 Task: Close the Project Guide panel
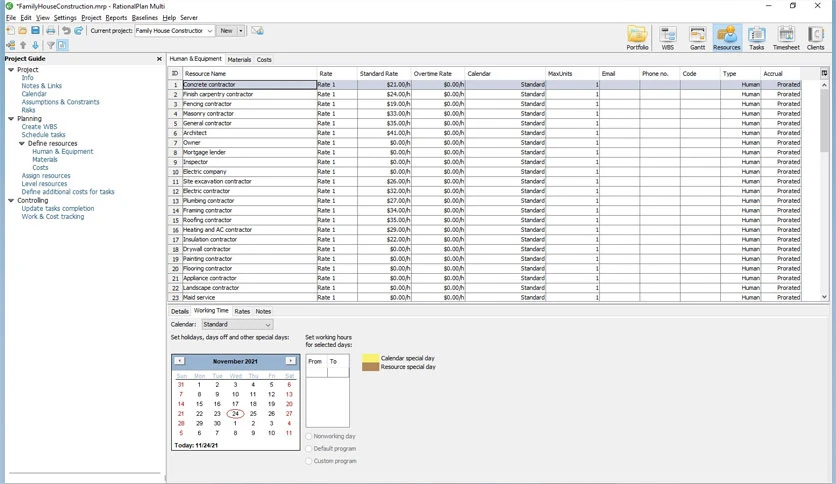tap(159, 59)
